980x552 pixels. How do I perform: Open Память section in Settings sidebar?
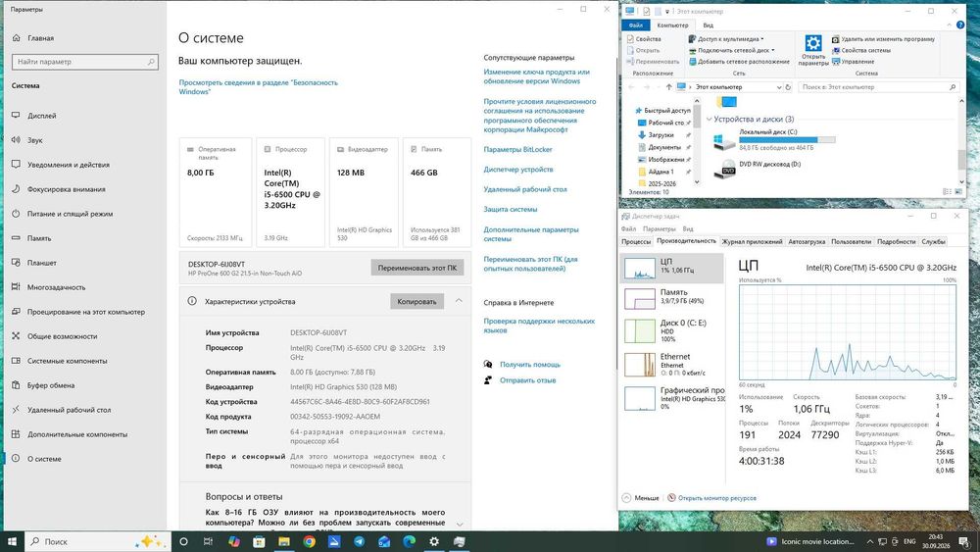tap(39, 238)
